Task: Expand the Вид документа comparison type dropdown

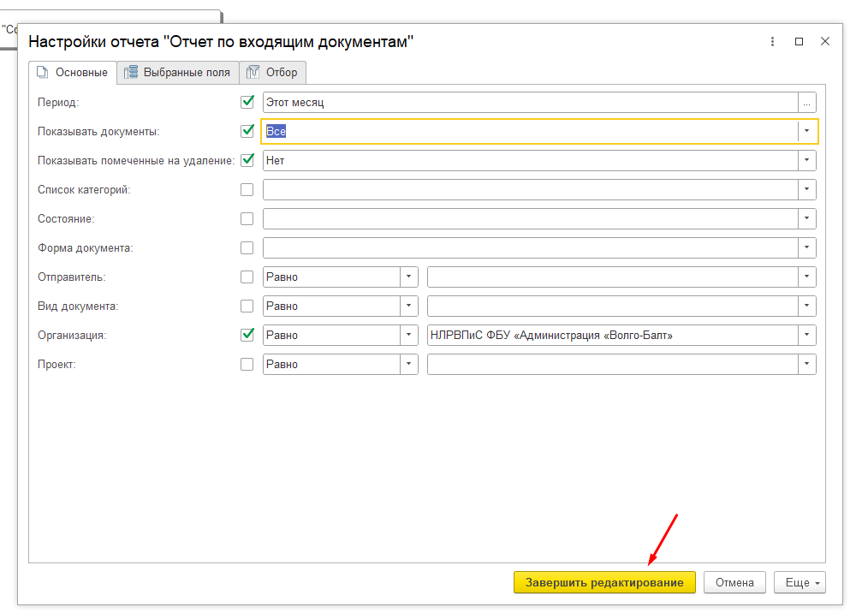Action: click(409, 306)
